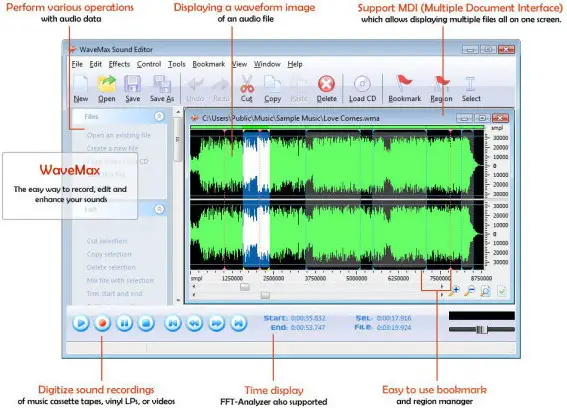567x408 pixels.
Task: Click the waveform zoom-out magnifier
Action: point(470,290)
